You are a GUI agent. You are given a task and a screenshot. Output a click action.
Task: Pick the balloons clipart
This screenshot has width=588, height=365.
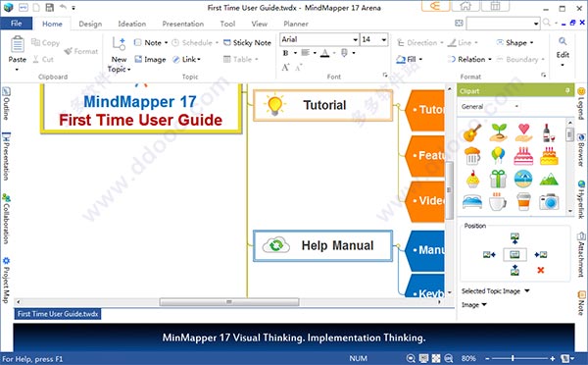coord(498,155)
